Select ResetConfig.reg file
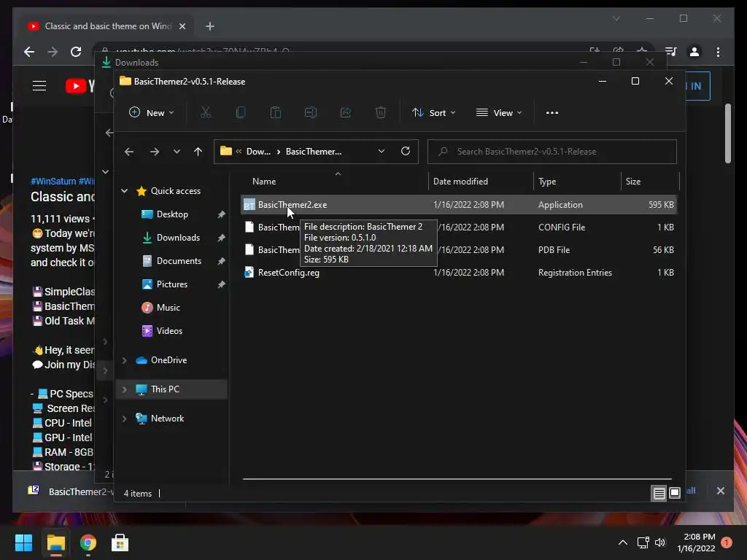 coord(459,273)
